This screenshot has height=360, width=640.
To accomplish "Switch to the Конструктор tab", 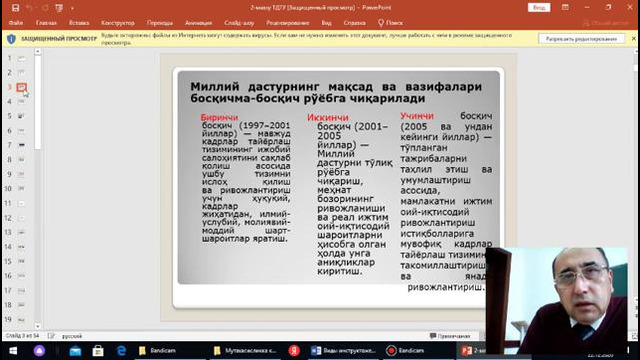I will tap(118, 23).
